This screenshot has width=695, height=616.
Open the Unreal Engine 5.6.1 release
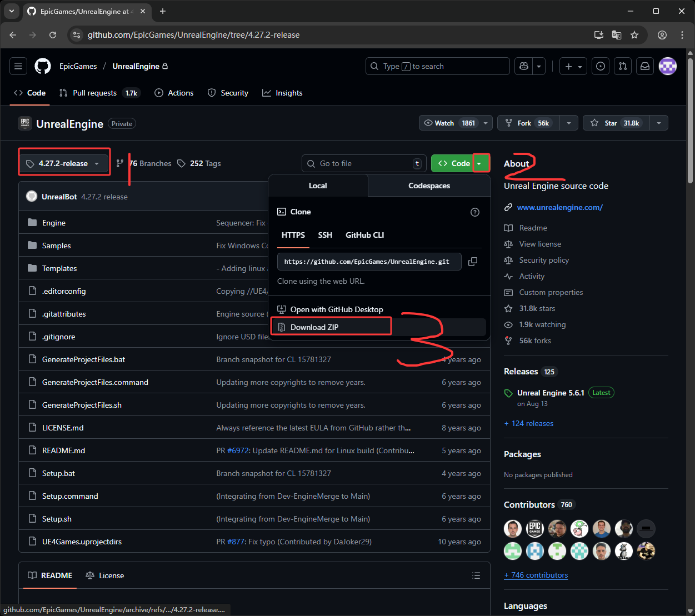pos(551,393)
